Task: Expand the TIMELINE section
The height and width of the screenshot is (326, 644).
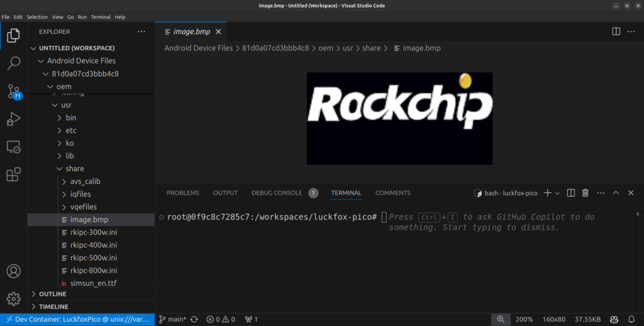Action: pos(91,307)
